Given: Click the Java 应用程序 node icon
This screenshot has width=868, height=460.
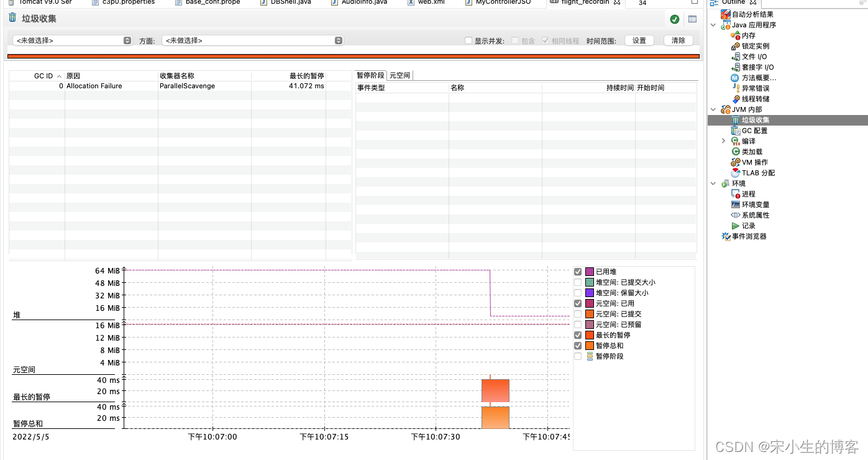Looking at the screenshot, I should pos(726,25).
